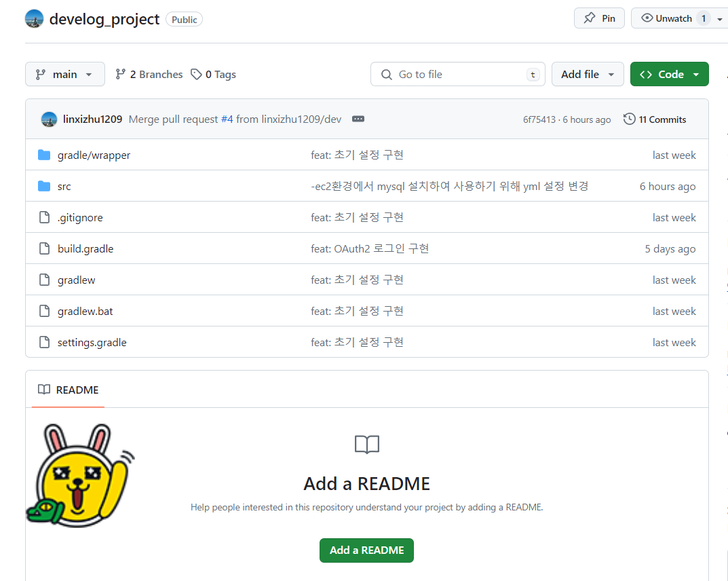Click the '5 days ago' timestamp in build.gradle row
728x581 pixels.
[670, 249]
